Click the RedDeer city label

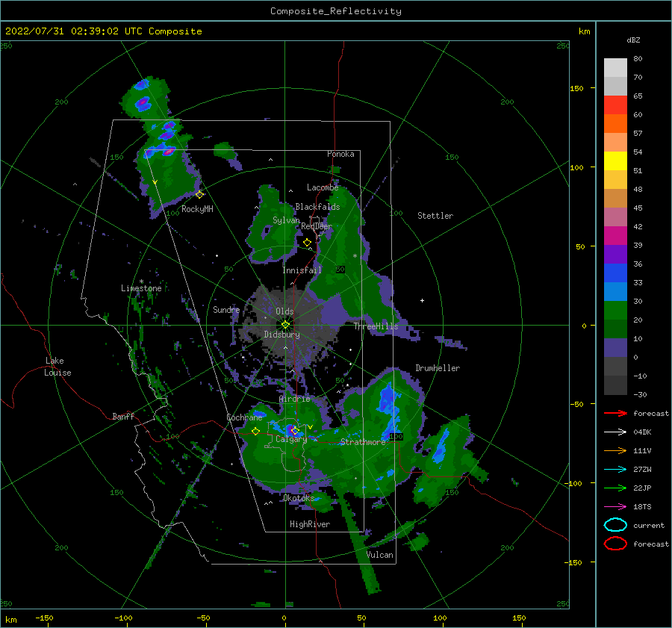point(317,226)
